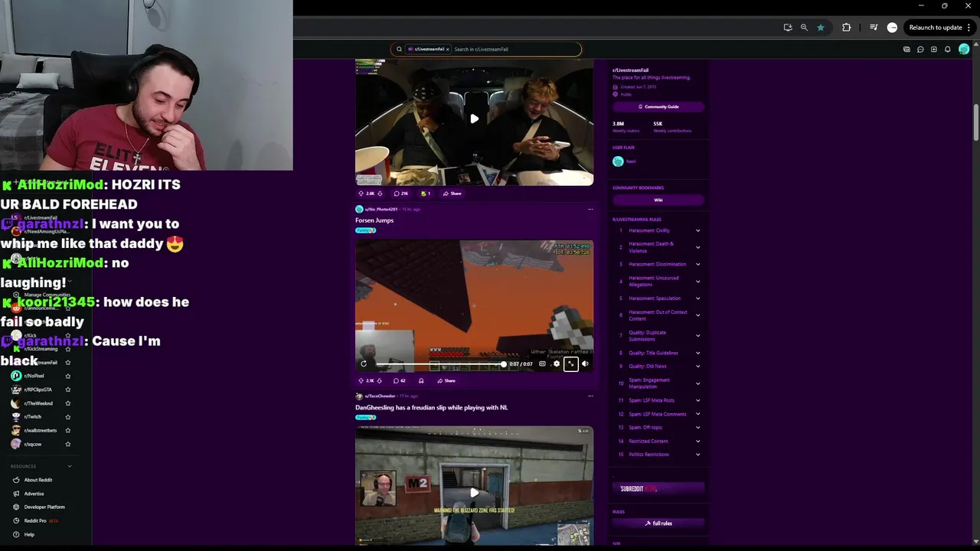Open u/TacoChowder profile link

[x=380, y=396]
